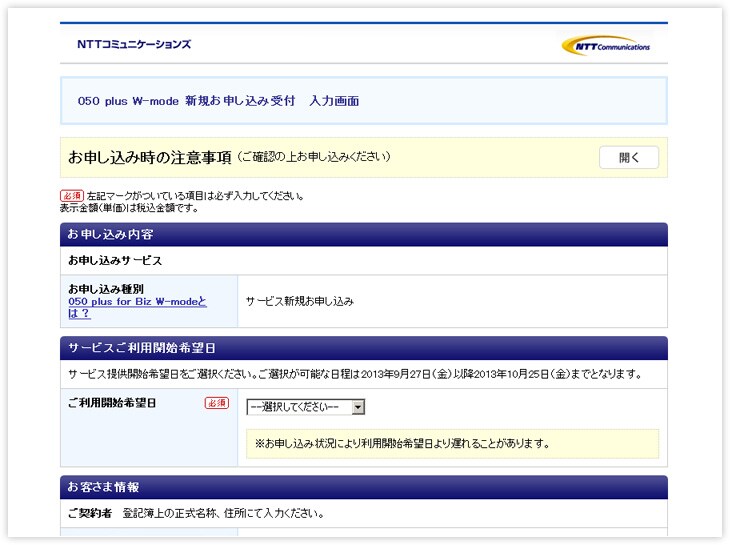Click the NTT Communications logo
The height and width of the screenshot is (545, 730).
[x=606, y=46]
